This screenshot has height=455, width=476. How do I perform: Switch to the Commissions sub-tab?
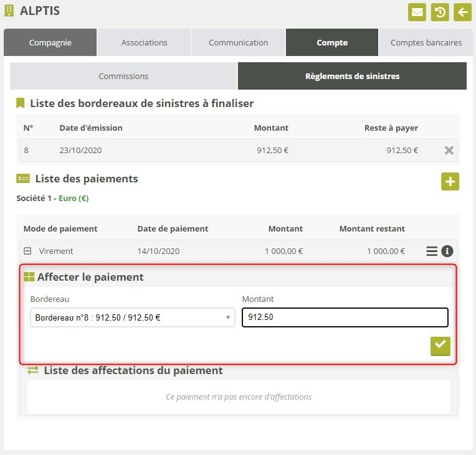(123, 76)
